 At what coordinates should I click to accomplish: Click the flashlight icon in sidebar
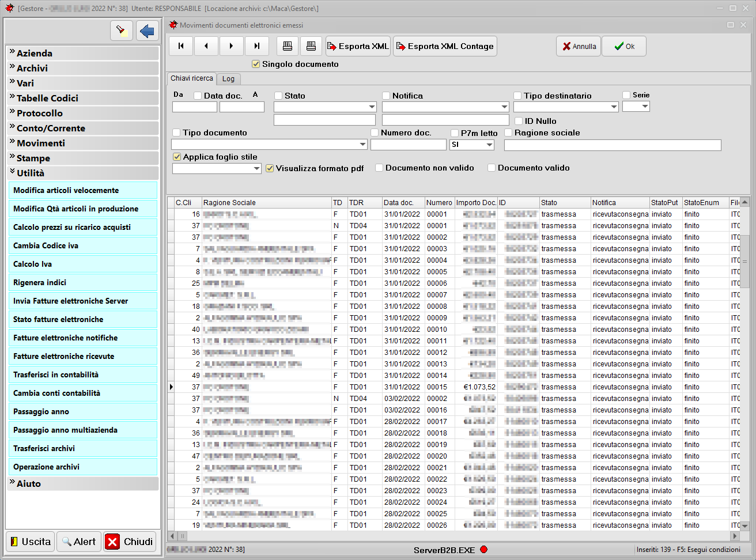coord(121,31)
